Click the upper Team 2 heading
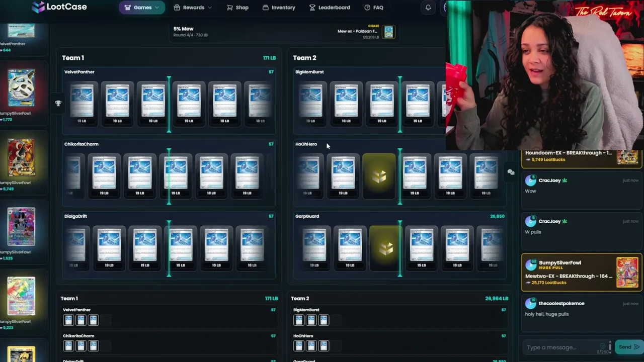The height and width of the screenshot is (362, 644). (304, 58)
